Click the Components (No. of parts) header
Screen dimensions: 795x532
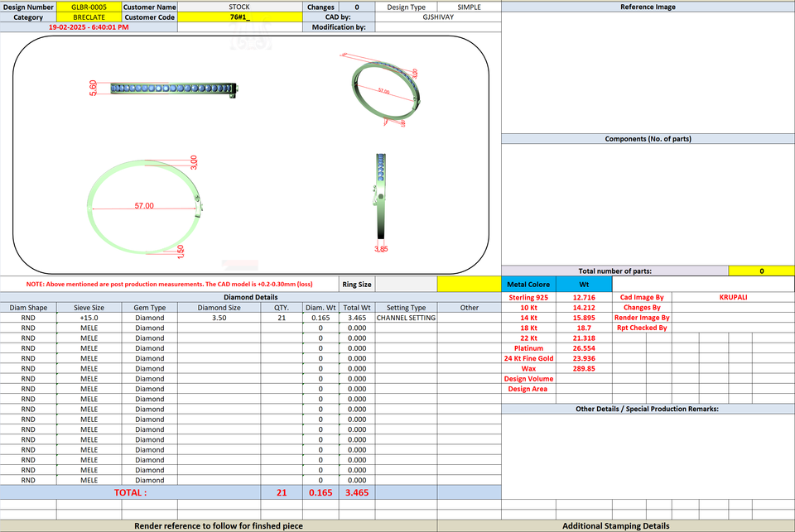[648, 139]
